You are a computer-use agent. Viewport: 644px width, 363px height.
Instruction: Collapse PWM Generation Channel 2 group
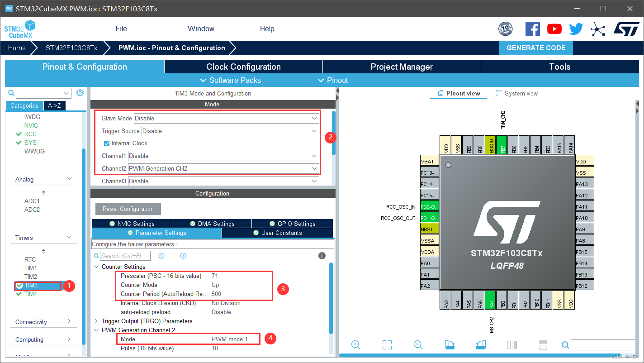tap(96, 330)
